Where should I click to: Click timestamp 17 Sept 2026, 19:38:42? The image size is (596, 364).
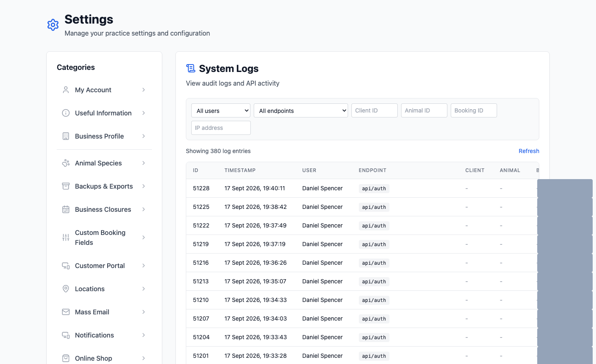click(256, 207)
